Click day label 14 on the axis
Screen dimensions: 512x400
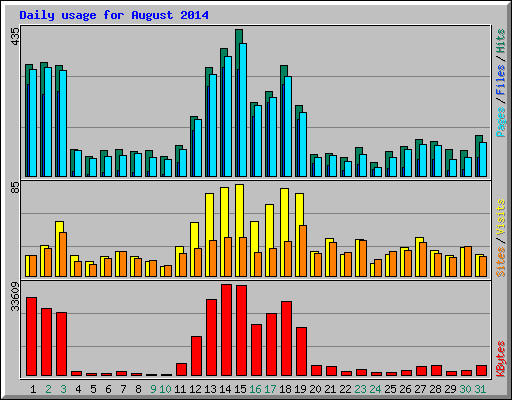tap(225, 389)
